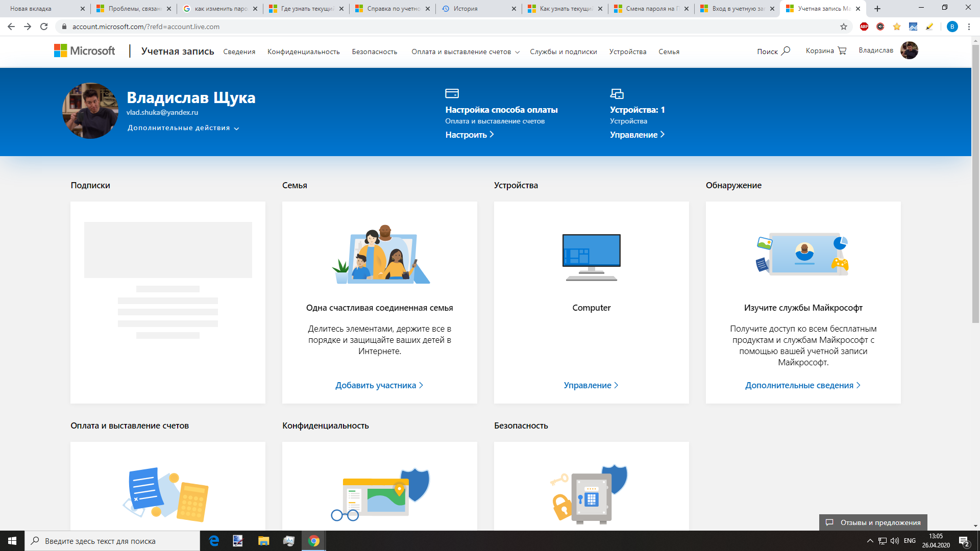Go forward to next page
This screenshot has height=551, width=980.
point(28,27)
